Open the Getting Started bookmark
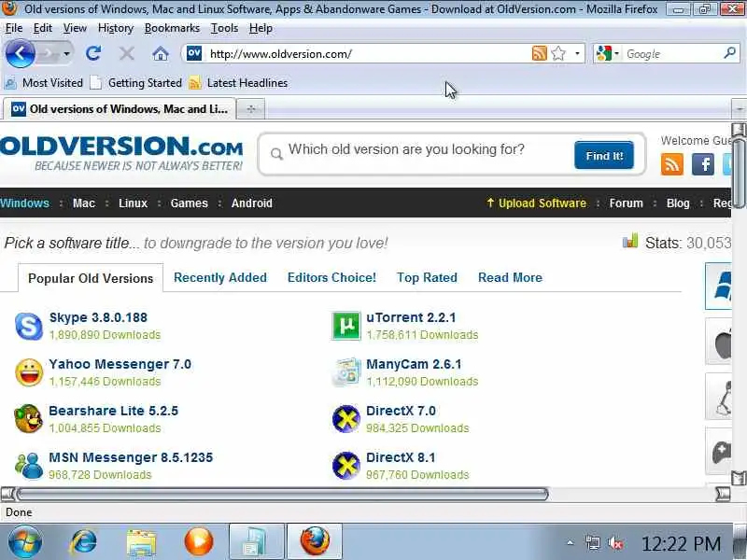This screenshot has width=747, height=560. [136, 83]
